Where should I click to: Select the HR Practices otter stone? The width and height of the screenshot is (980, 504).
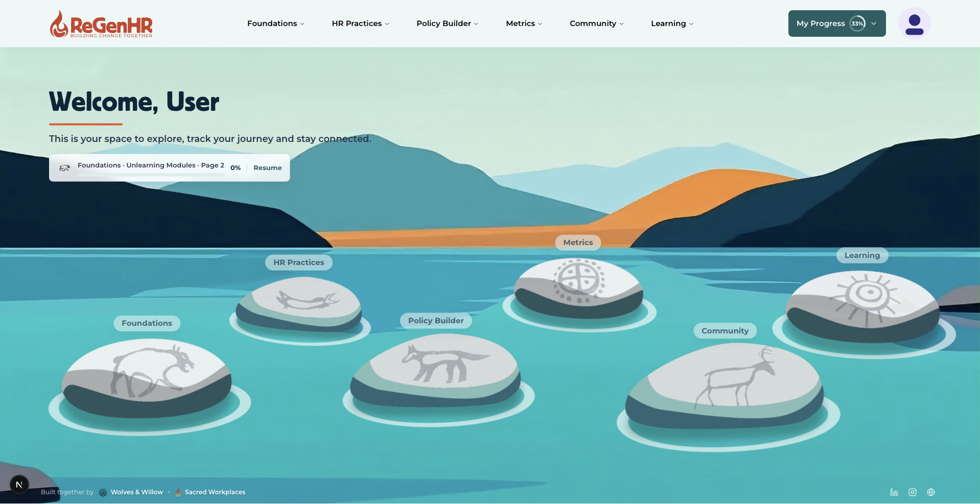point(299,304)
